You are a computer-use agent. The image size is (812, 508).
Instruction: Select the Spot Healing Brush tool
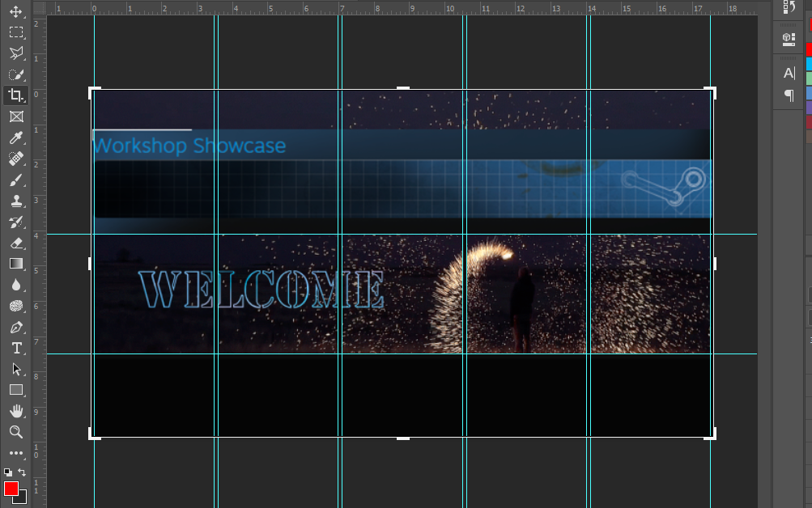16,159
